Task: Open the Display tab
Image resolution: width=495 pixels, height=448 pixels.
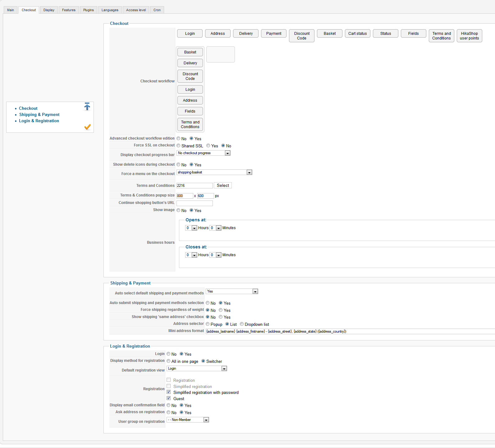Action: 49,10
